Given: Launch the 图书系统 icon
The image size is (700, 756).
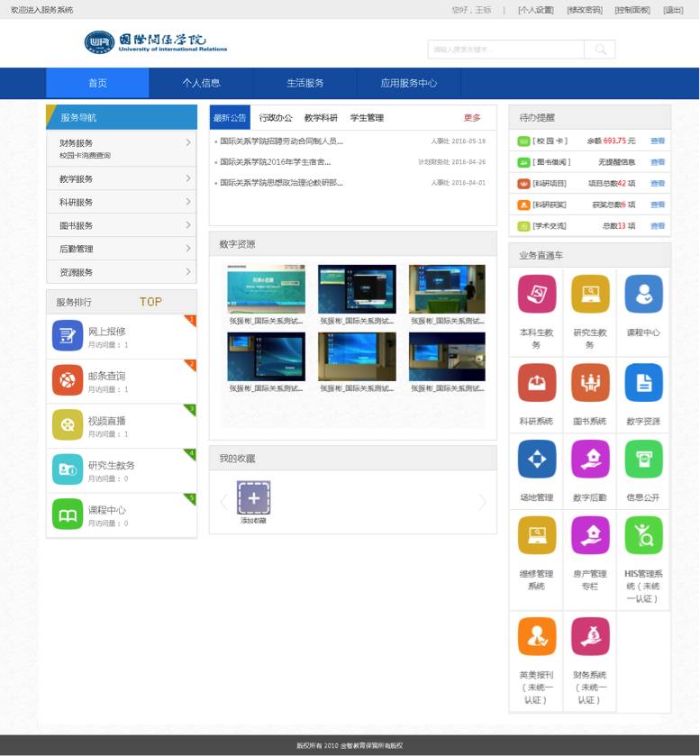Looking at the screenshot, I should 590,383.
